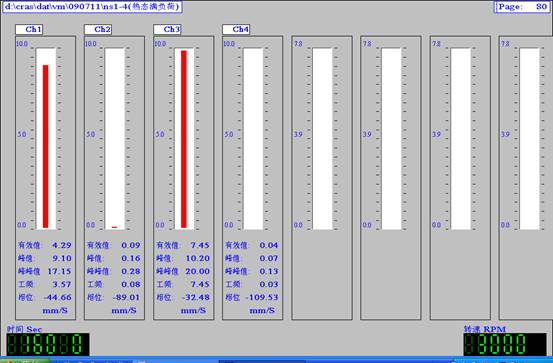Image resolution: width=553 pixels, height=363 pixels.
Task: Click the fifth unlabeled bar meter
Action: (x=322, y=139)
